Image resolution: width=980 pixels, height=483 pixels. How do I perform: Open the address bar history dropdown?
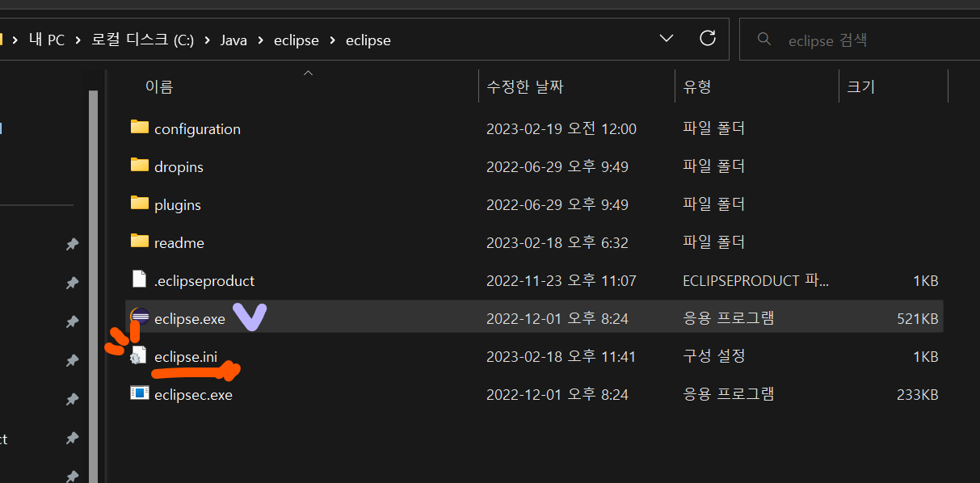click(x=667, y=38)
